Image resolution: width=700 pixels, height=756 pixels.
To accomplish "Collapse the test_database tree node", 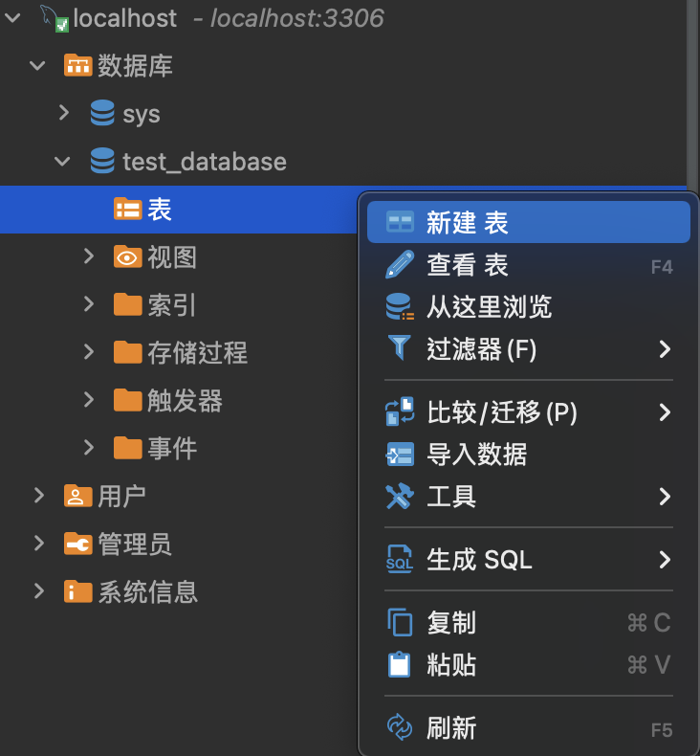I will (x=62, y=161).
